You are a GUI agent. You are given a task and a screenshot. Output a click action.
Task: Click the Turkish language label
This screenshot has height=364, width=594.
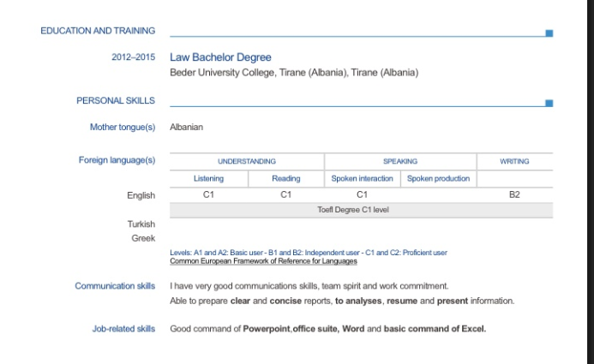click(x=141, y=224)
